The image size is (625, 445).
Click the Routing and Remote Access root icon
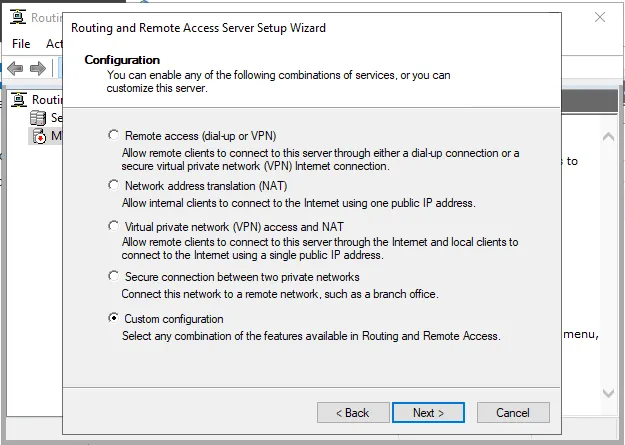tap(18, 99)
